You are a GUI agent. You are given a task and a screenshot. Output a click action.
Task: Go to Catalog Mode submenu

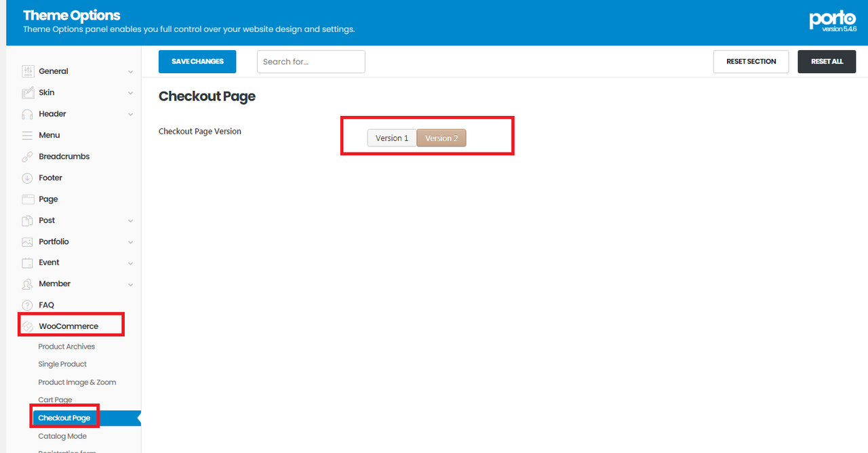coord(62,436)
